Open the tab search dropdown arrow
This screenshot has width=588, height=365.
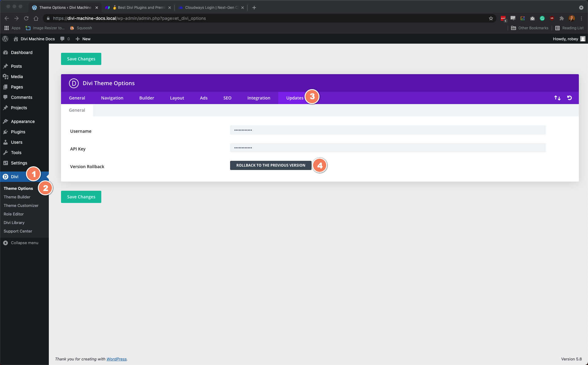[x=581, y=8]
